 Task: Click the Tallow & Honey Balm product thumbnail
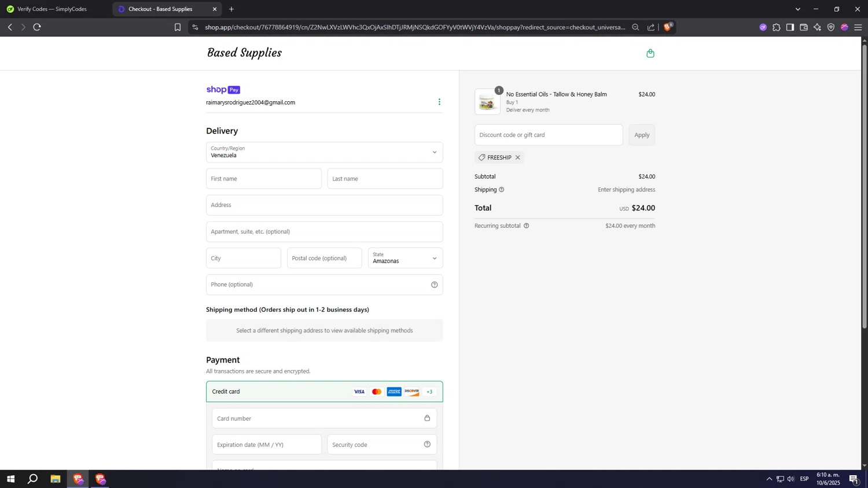coord(487,102)
